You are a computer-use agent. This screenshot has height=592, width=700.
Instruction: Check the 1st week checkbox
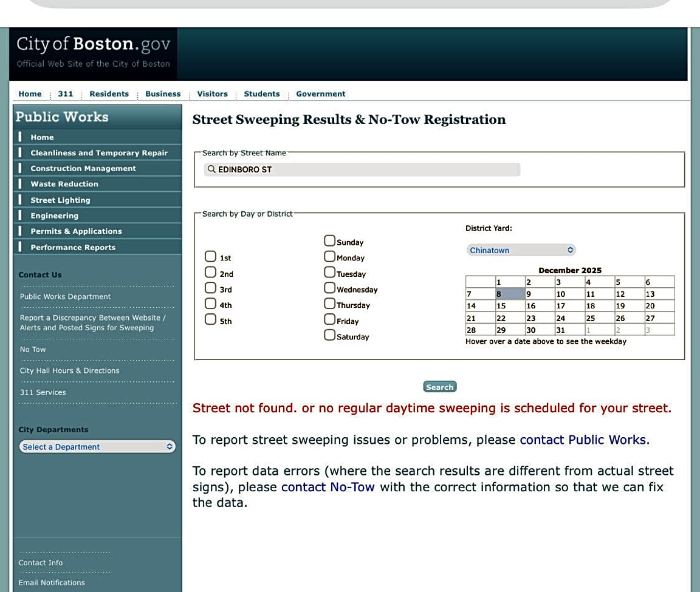point(210,256)
